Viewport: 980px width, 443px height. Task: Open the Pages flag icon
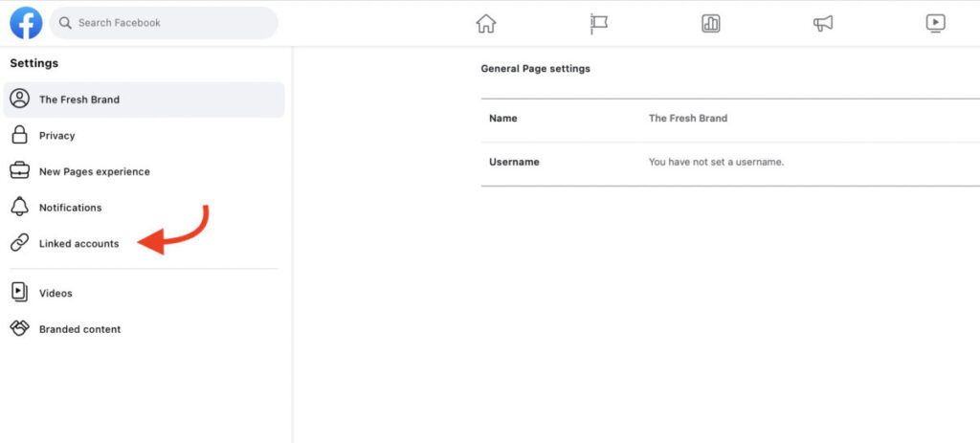coord(598,24)
